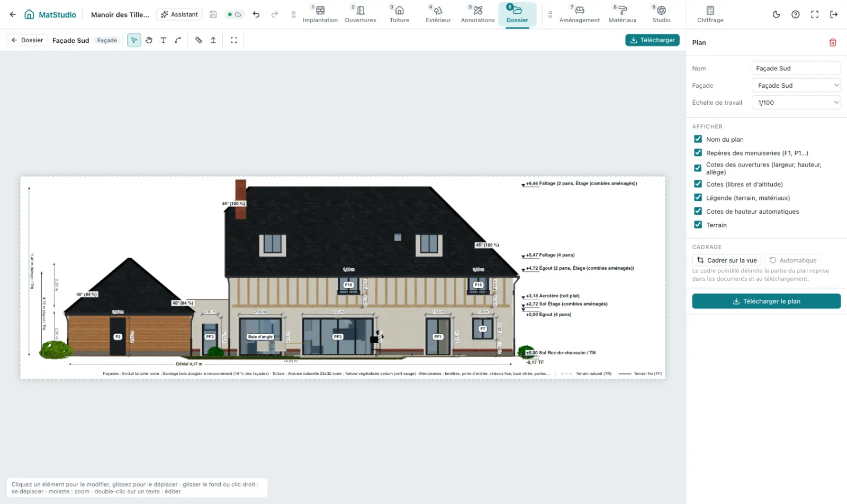Toggle dark mode moon icon

click(x=776, y=14)
